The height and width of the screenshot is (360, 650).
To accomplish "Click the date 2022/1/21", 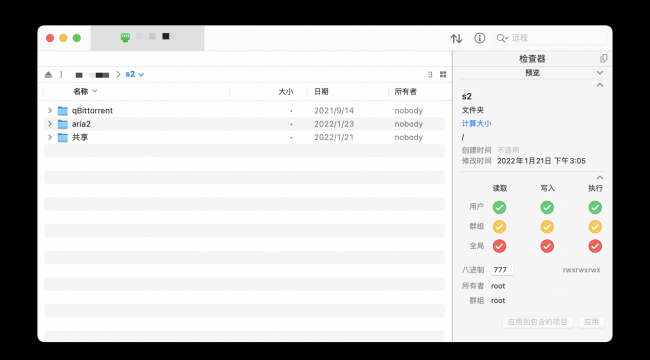I will coord(334,137).
